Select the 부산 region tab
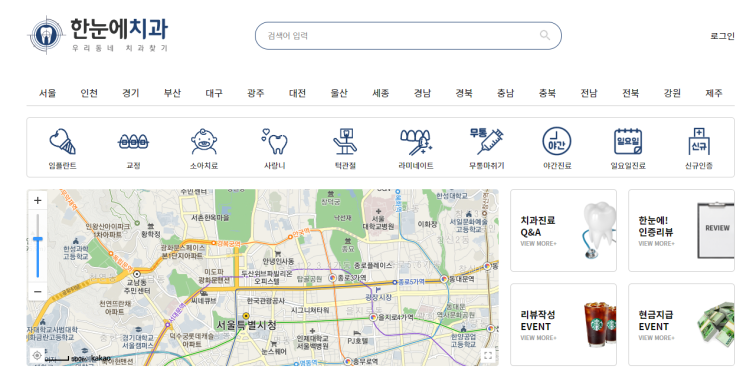The height and width of the screenshot is (379, 743). coord(172,93)
